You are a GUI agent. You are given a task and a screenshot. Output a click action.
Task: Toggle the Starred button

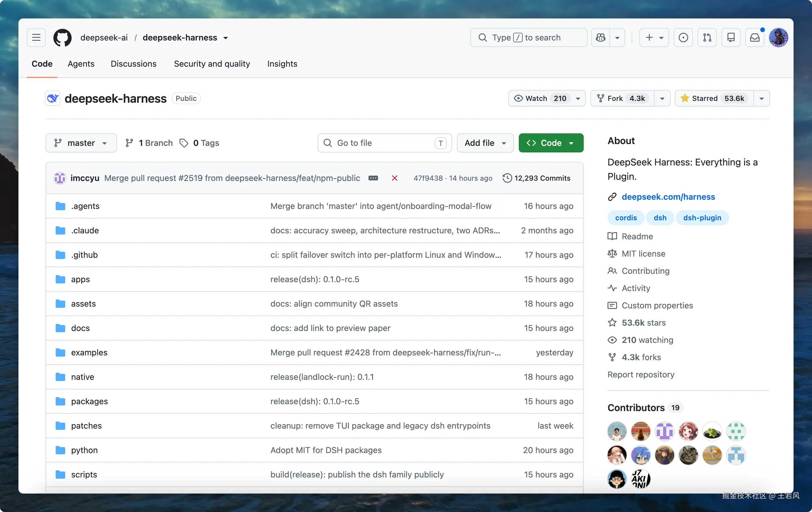pyautogui.click(x=714, y=98)
